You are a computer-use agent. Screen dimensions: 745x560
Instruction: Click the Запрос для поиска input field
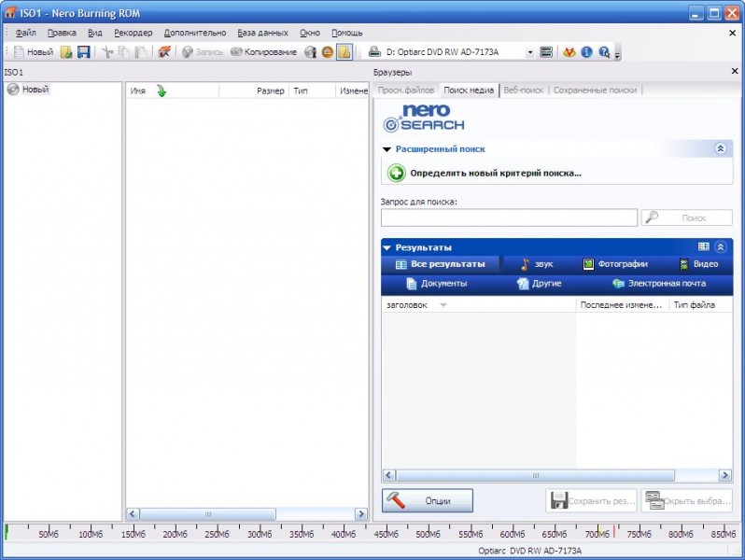509,217
